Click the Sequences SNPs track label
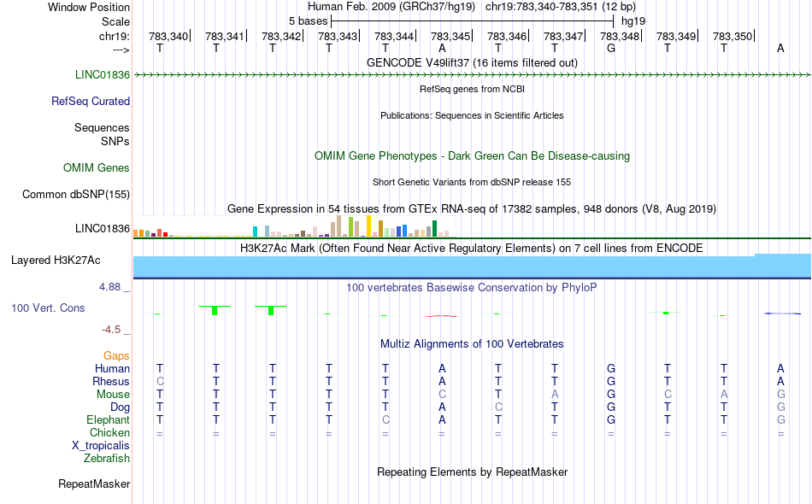This screenshot has height=504, width=812. [102, 134]
